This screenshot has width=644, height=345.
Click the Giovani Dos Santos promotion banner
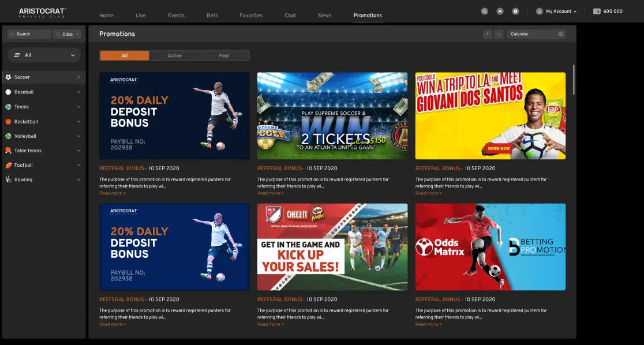coord(490,115)
